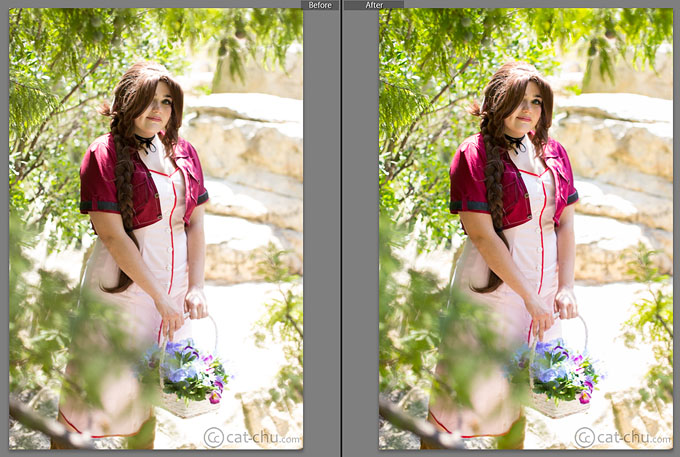Click the copyright symbol in the After watermark
The height and width of the screenshot is (457, 680).
[x=584, y=437]
